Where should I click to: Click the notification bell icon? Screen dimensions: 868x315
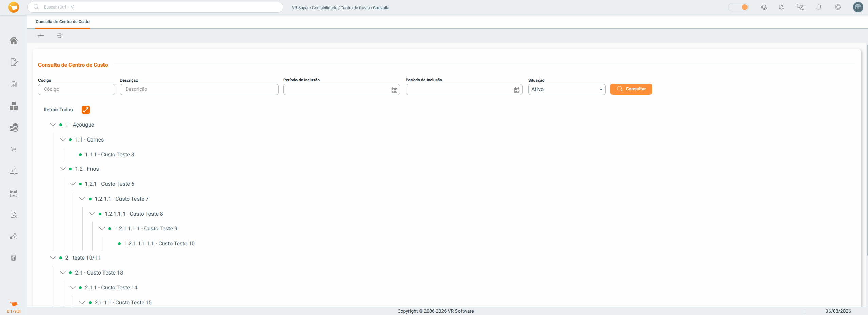pos(819,7)
